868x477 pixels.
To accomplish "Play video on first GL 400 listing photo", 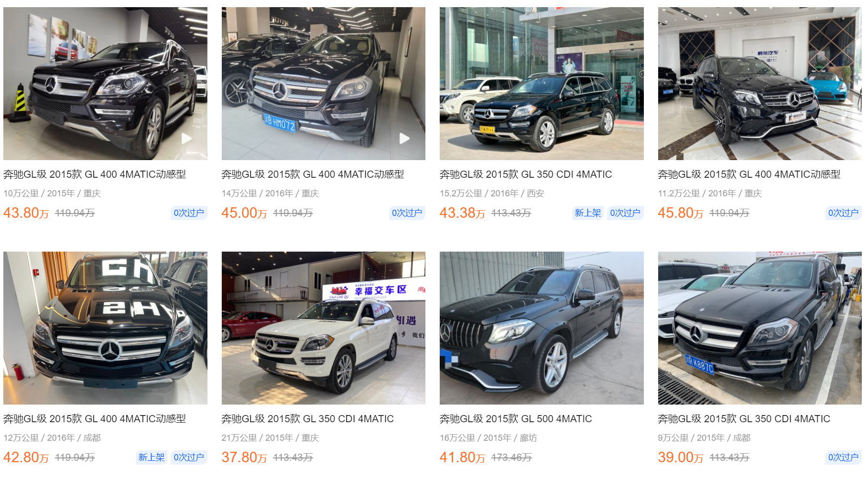I will point(186,138).
